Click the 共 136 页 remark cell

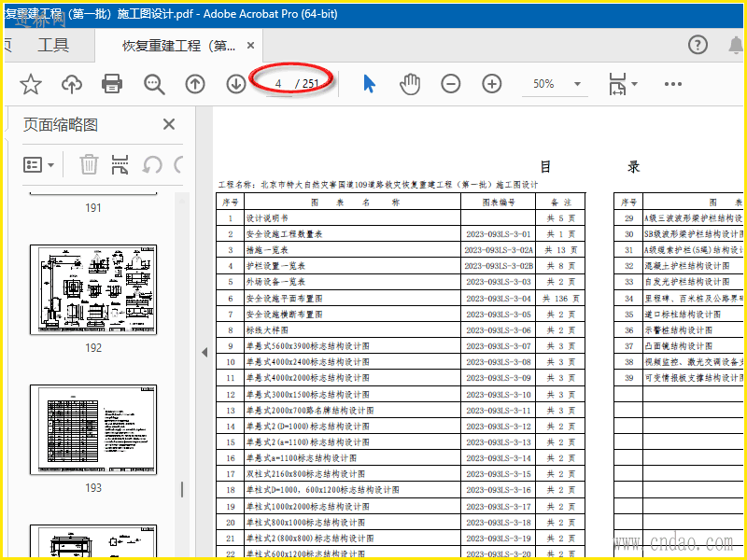click(x=561, y=299)
